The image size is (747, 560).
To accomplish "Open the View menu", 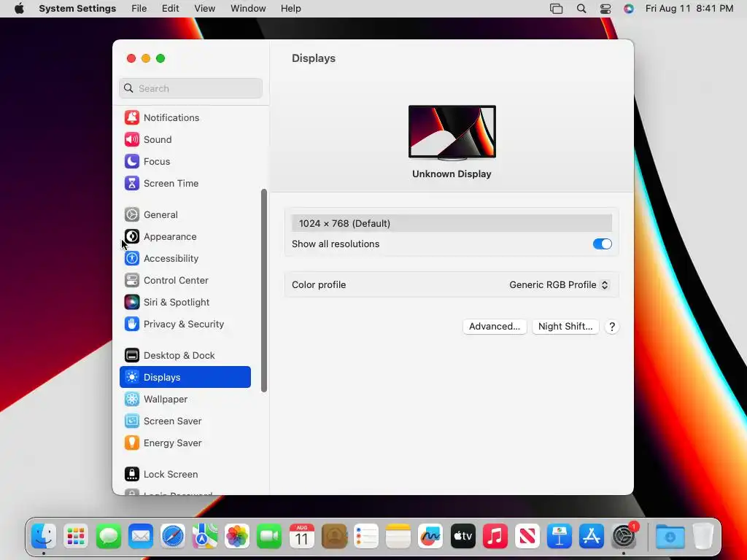I will tap(205, 9).
